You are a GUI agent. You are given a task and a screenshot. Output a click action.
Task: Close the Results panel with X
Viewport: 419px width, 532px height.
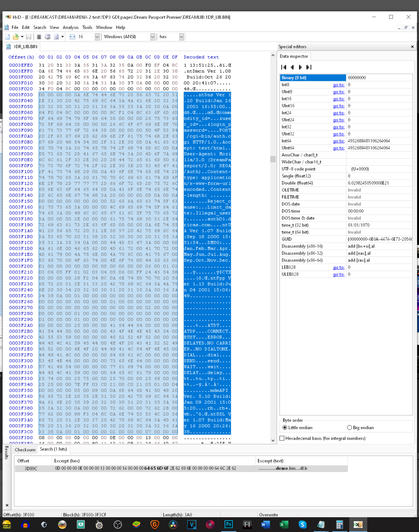7,505
